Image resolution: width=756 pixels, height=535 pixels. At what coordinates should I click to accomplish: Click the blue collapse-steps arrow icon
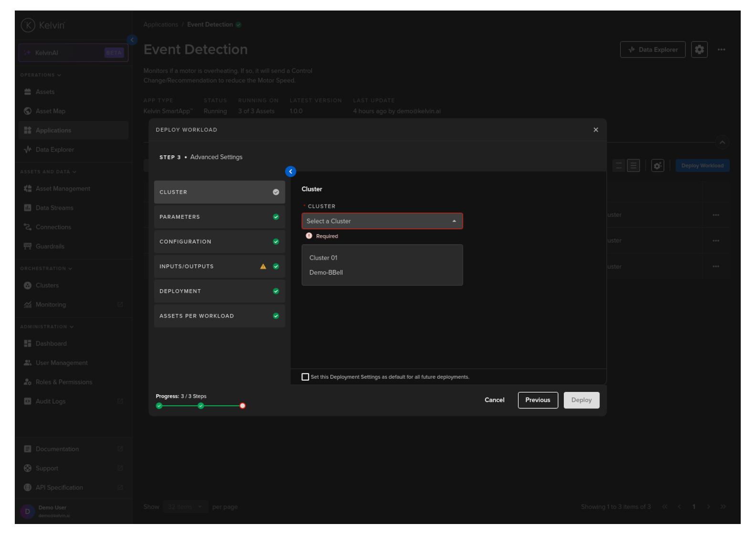[x=290, y=171]
